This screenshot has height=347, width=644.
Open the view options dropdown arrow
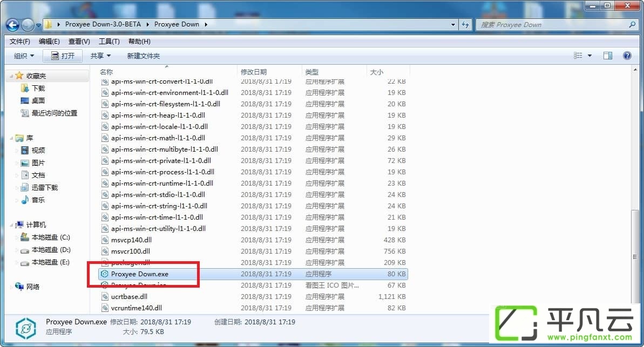click(590, 56)
